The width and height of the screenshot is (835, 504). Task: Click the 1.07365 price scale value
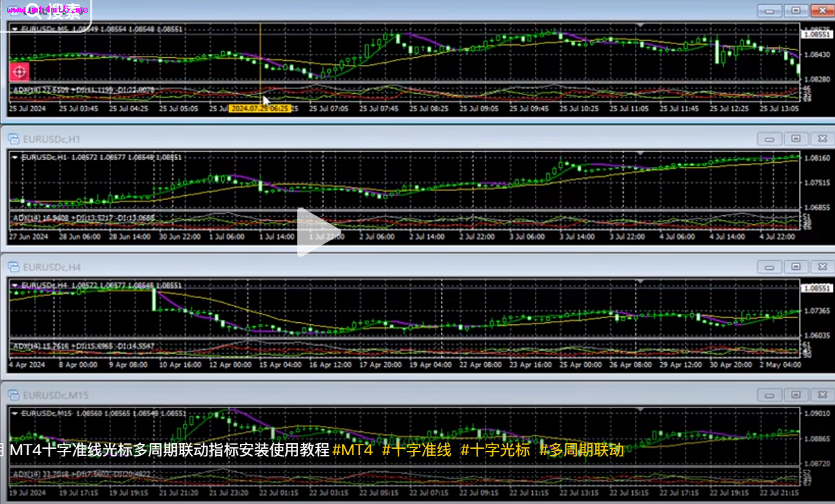coord(817,311)
